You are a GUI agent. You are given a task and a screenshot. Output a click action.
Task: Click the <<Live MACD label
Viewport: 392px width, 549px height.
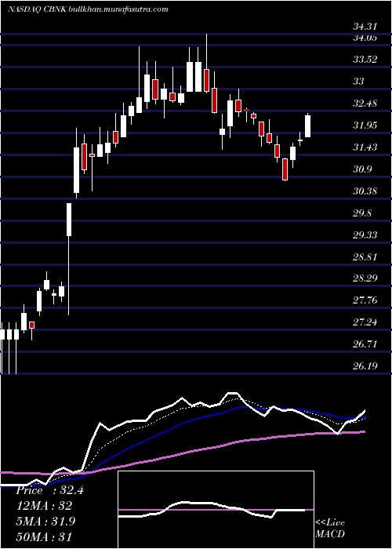point(330,529)
